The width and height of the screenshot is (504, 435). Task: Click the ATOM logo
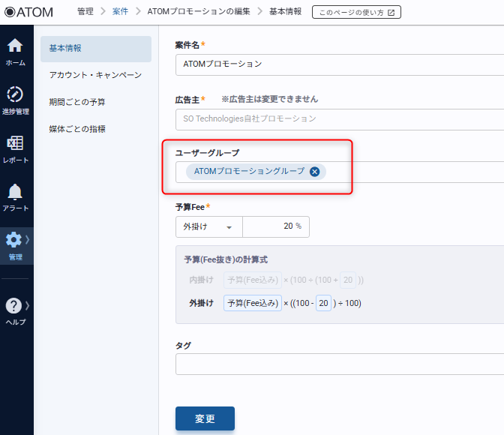tap(28, 12)
